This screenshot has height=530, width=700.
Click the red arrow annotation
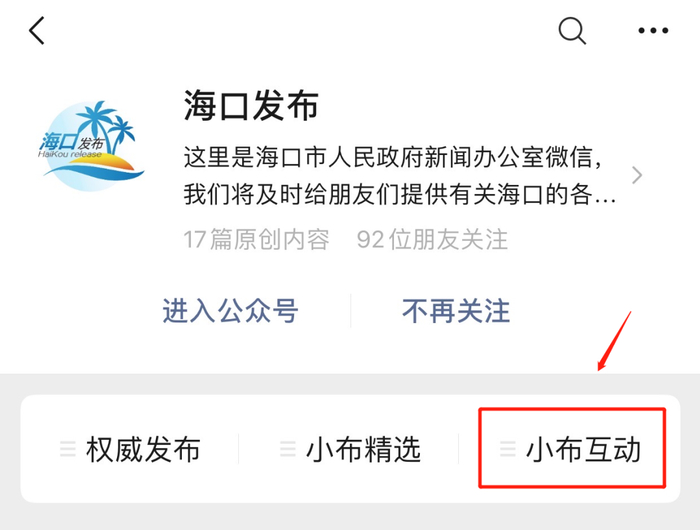pos(614,341)
